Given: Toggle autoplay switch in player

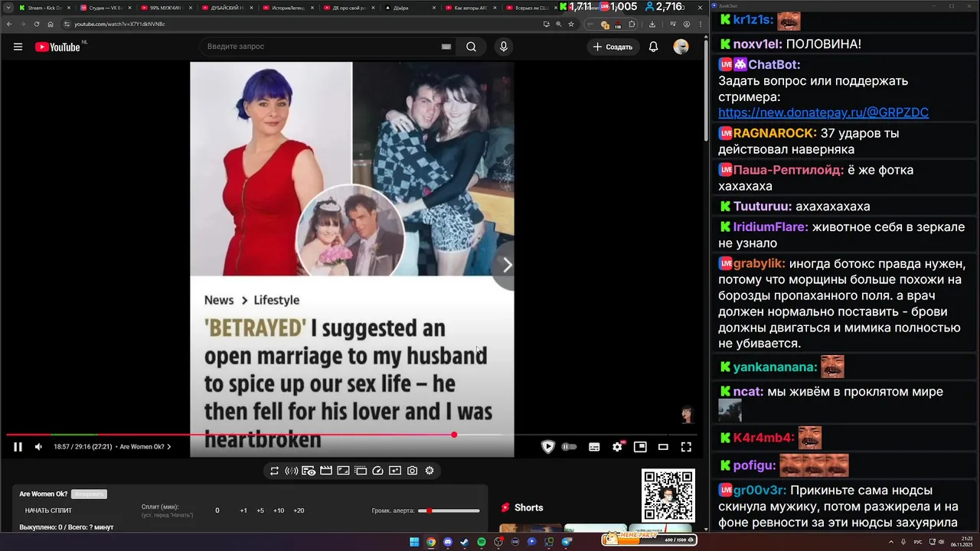Looking at the screenshot, I should [569, 447].
